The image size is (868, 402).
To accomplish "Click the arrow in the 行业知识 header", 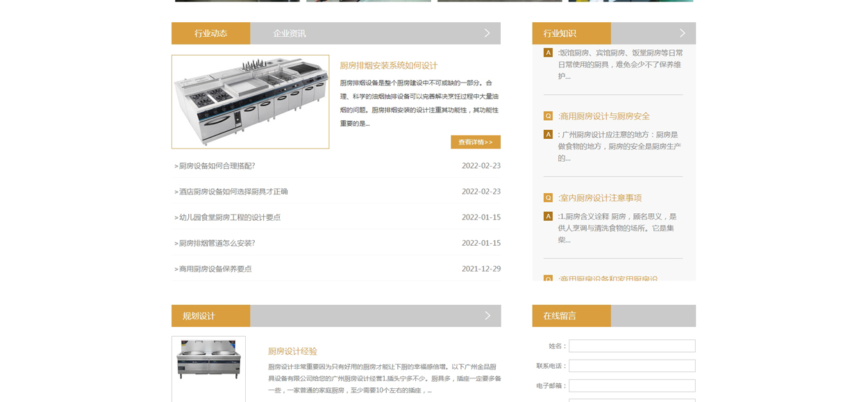I will (x=682, y=33).
